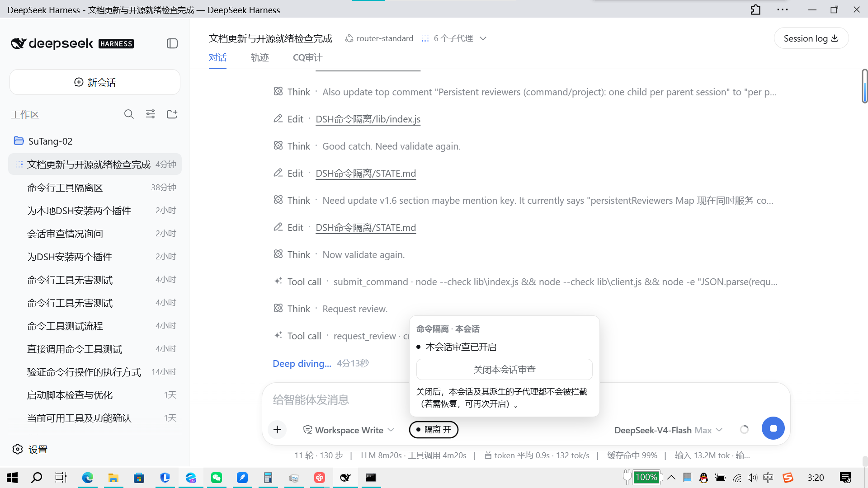Click the taskbar clock 3:20
Image resolution: width=868 pixels, height=488 pixels.
(816, 478)
